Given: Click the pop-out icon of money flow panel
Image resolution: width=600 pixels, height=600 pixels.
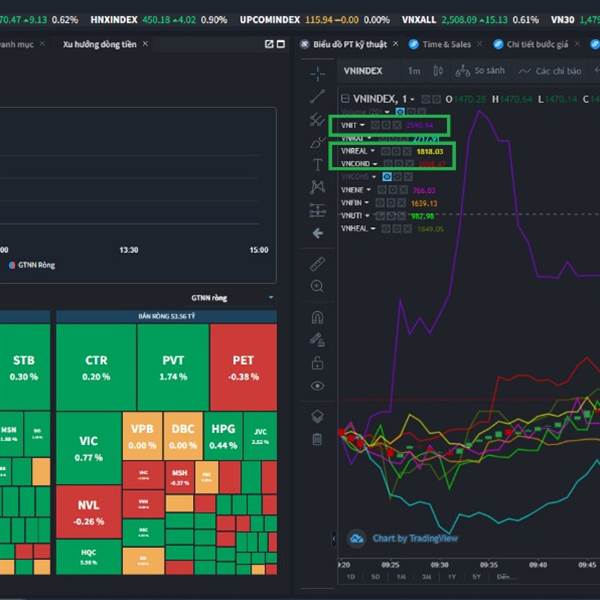Looking at the screenshot, I should tap(269, 44).
